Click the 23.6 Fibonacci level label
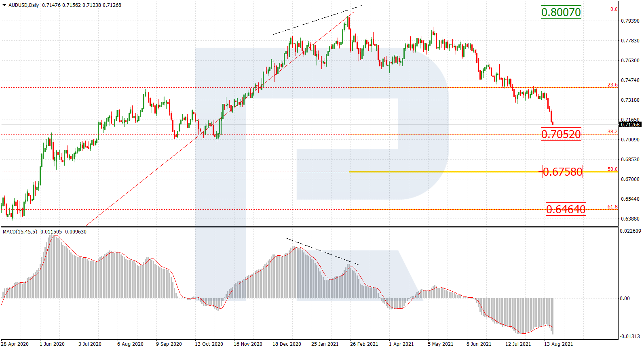The image size is (644, 349). tap(612, 85)
